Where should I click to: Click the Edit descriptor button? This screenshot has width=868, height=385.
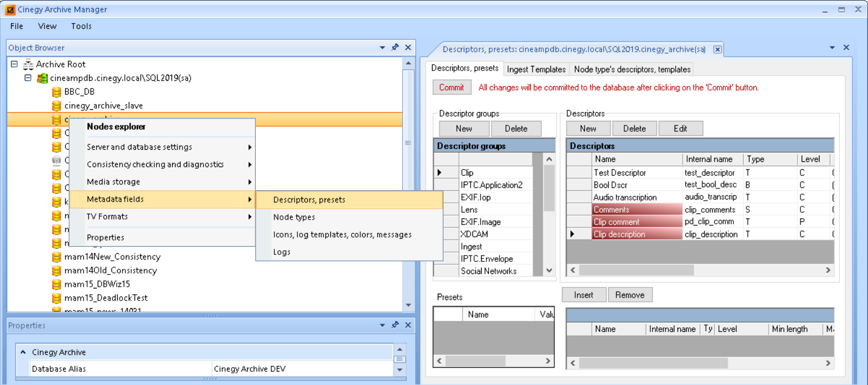click(x=680, y=128)
